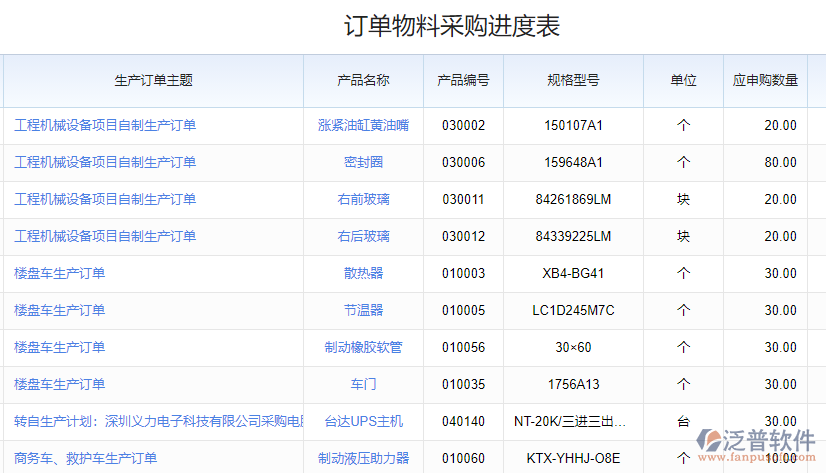Sort by 生产订单主题 column header
Viewport: 826px width, 473px height.
tap(153, 80)
